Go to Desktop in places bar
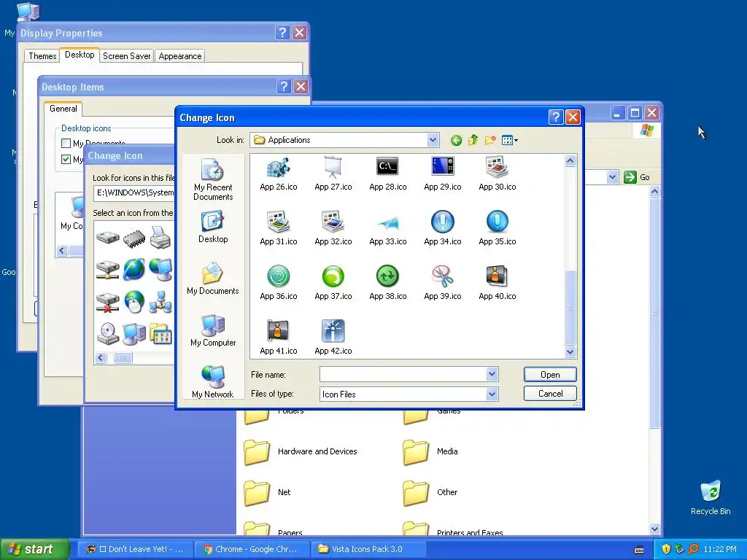The width and height of the screenshot is (747, 560). coord(213,227)
